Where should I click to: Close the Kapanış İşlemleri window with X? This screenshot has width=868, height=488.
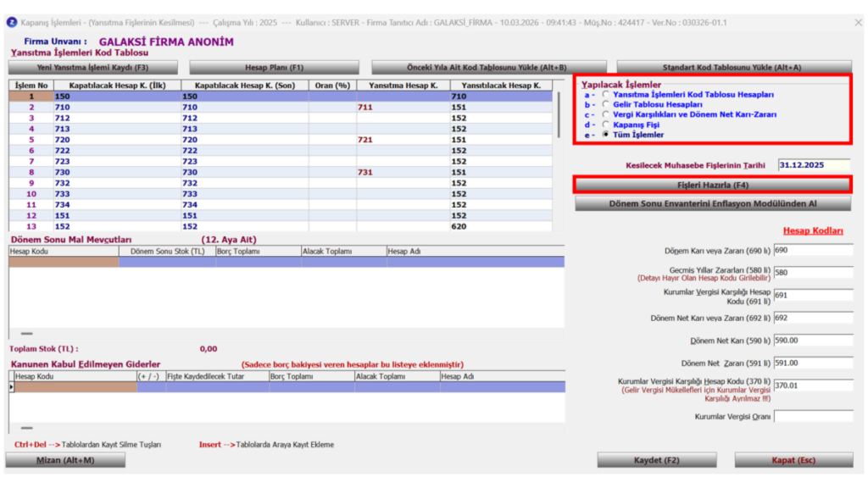[858, 23]
